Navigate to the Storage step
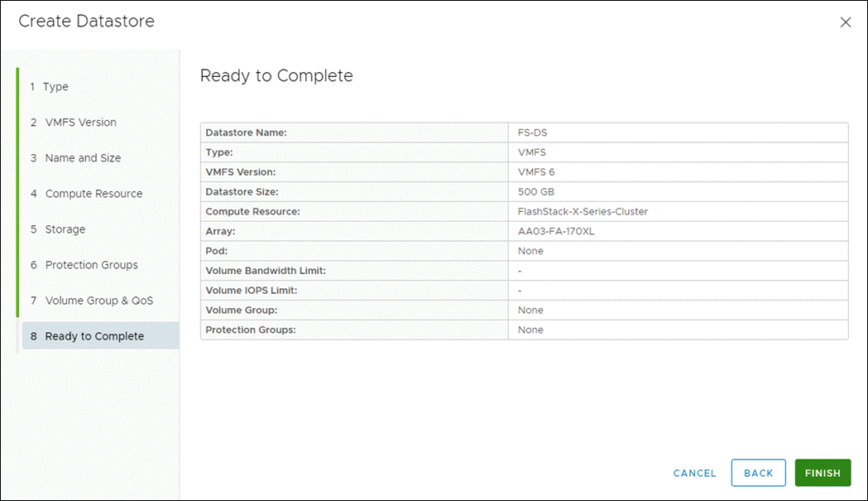 point(63,229)
